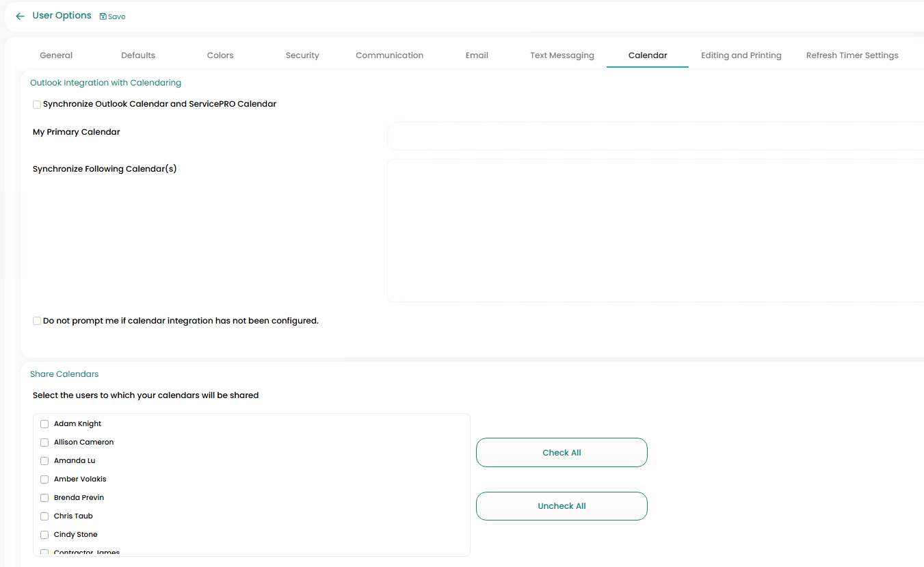This screenshot has height=567, width=924.
Task: Mark Cindy Stone checkbox
Action: pyautogui.click(x=44, y=535)
